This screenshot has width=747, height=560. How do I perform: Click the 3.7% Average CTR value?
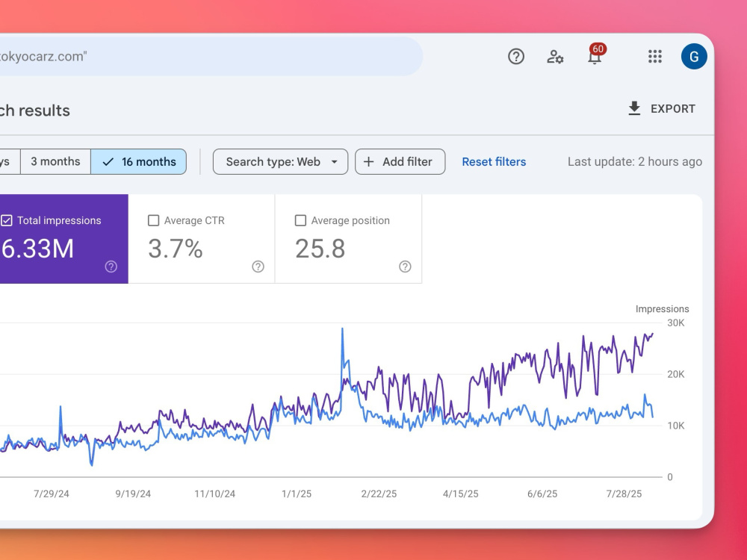click(176, 249)
